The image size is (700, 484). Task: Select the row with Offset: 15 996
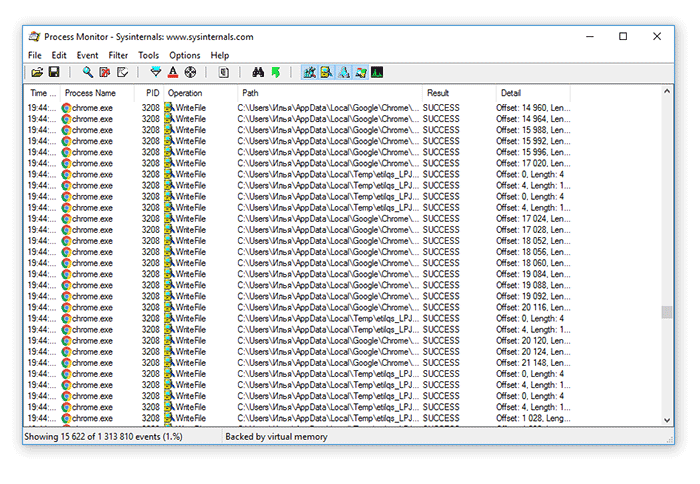(299, 152)
